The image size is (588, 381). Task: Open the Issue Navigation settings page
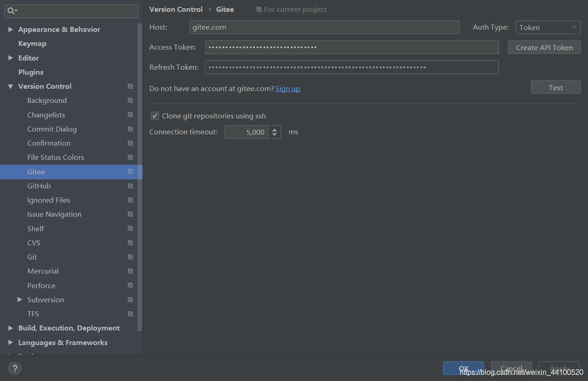pyautogui.click(x=54, y=214)
